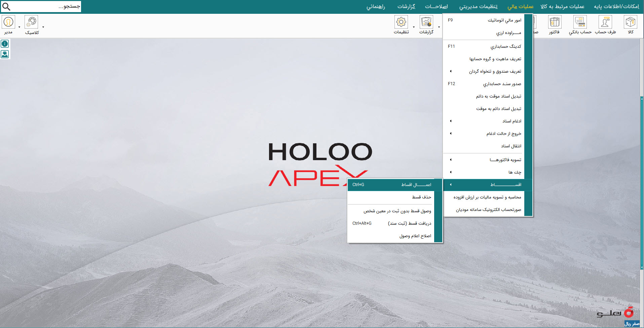Click the user profile icon on the left sidebar

pos(5,54)
